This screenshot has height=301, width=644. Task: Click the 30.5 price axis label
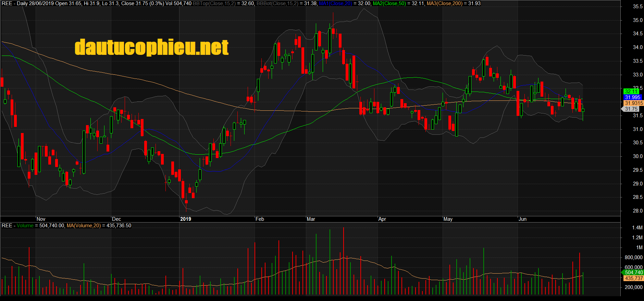(x=638, y=143)
